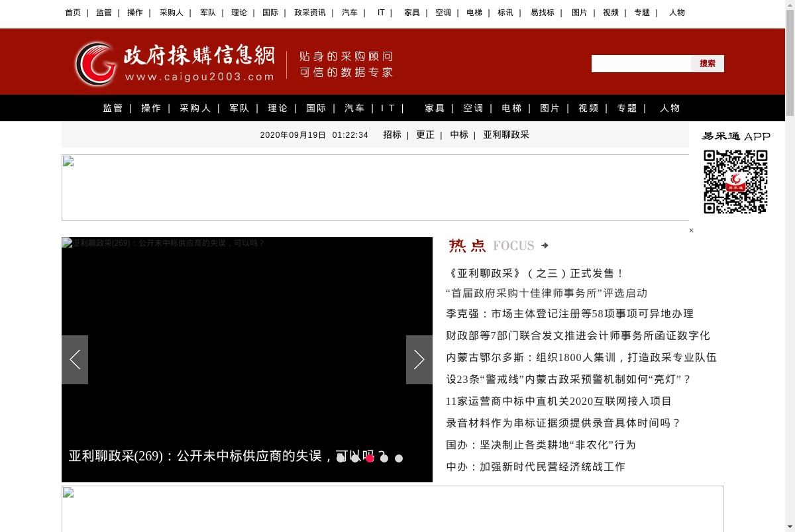Image resolution: width=795 pixels, height=532 pixels.
Task: Open 监管 in top navigation
Action: 104,13
